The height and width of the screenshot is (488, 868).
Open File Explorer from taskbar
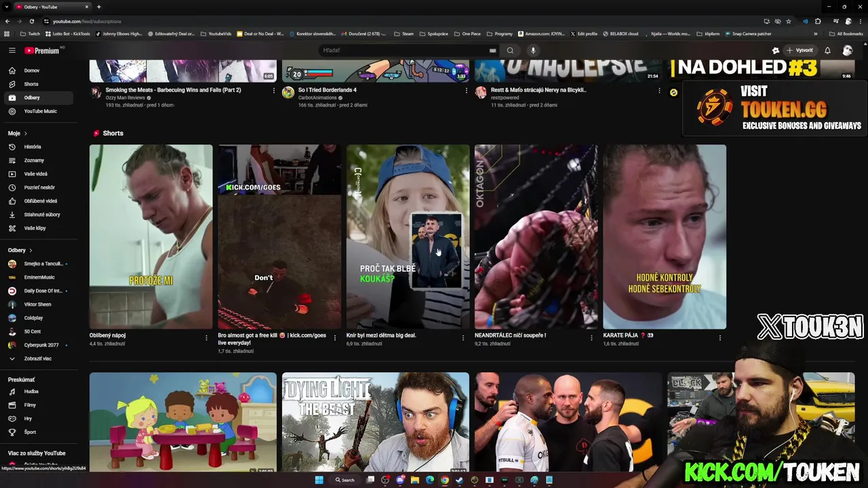tap(414, 480)
